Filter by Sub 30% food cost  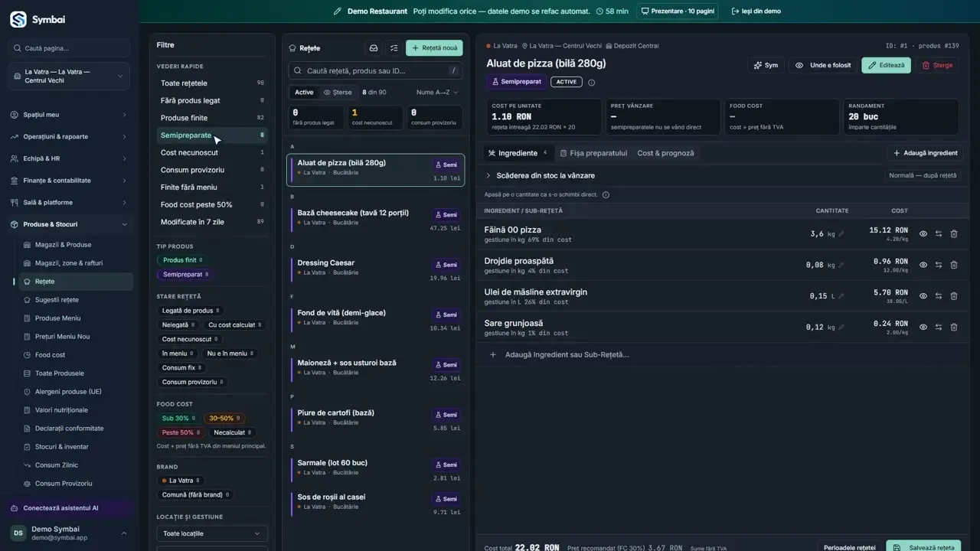click(x=178, y=419)
